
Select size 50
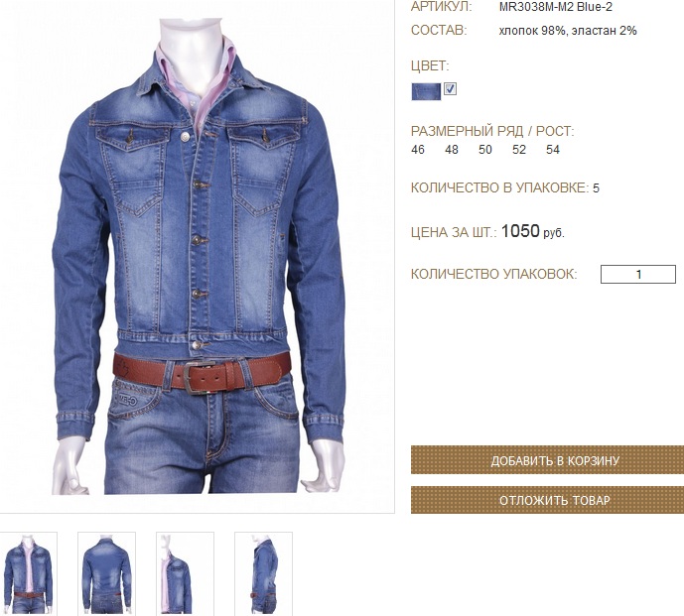click(x=485, y=150)
